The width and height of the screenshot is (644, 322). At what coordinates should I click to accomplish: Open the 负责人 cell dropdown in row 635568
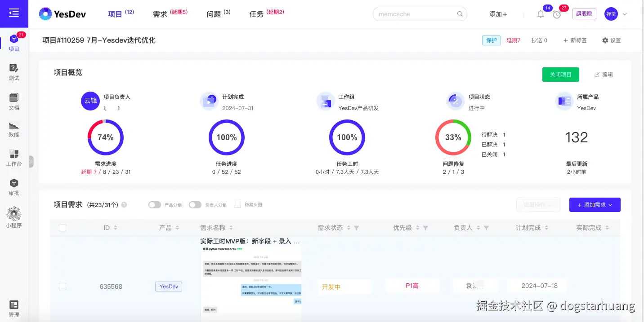click(475, 286)
